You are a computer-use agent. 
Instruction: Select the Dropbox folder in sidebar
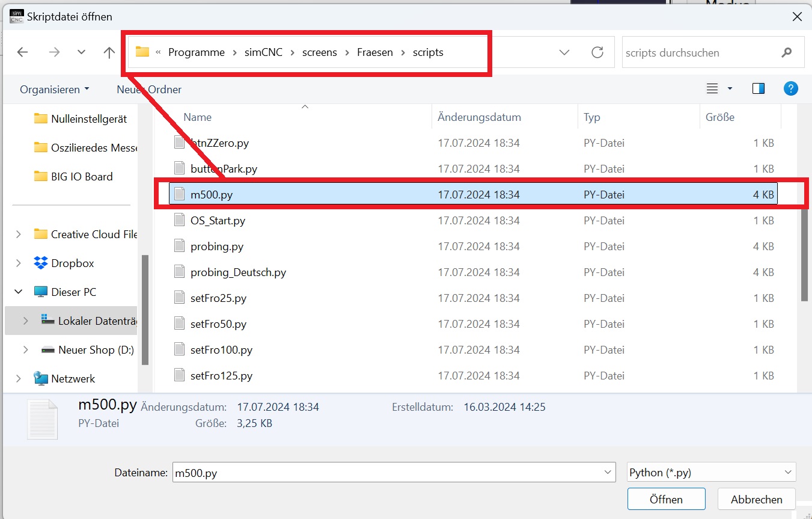(x=72, y=263)
